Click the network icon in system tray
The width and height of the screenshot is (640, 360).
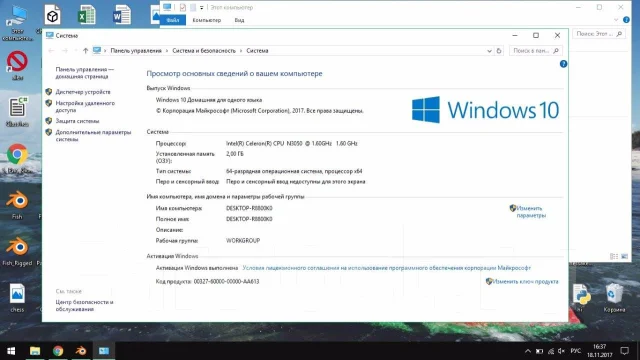click(551, 351)
